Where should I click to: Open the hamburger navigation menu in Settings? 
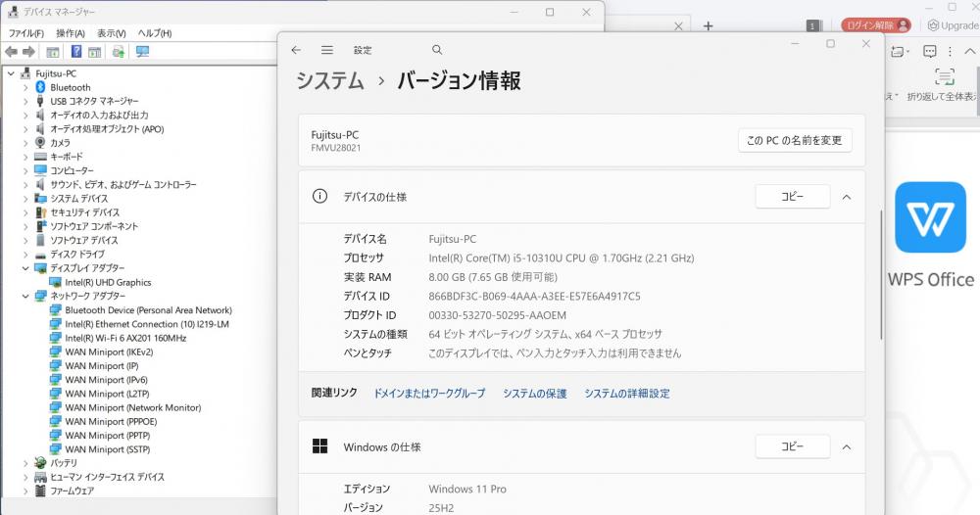click(x=327, y=50)
